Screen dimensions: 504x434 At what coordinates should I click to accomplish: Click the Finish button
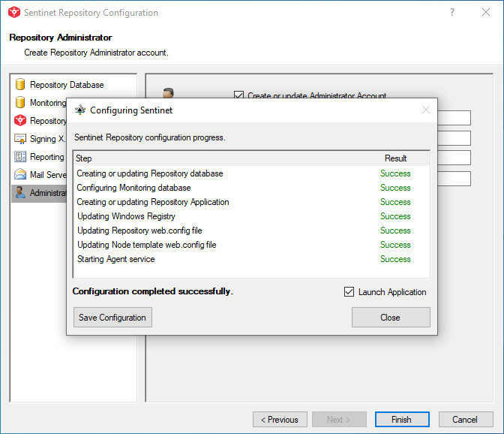pyautogui.click(x=402, y=420)
